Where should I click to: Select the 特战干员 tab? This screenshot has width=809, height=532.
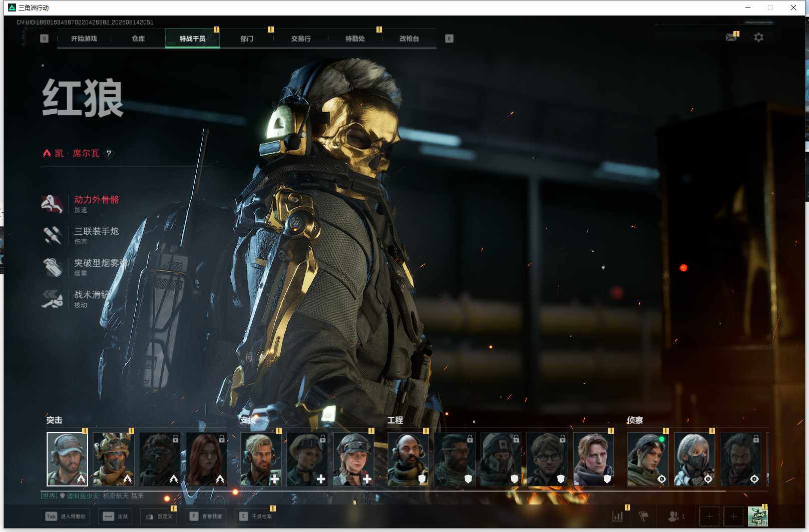pyautogui.click(x=192, y=39)
